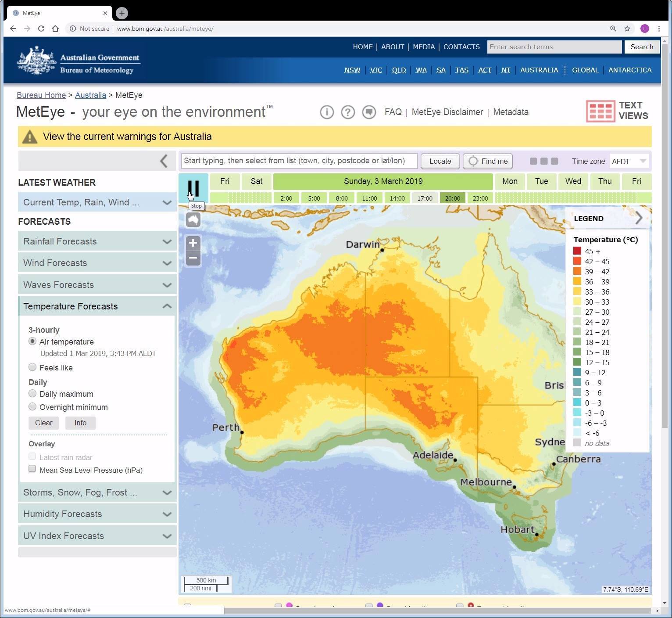
Task: Click the header Search button
Action: (x=642, y=47)
